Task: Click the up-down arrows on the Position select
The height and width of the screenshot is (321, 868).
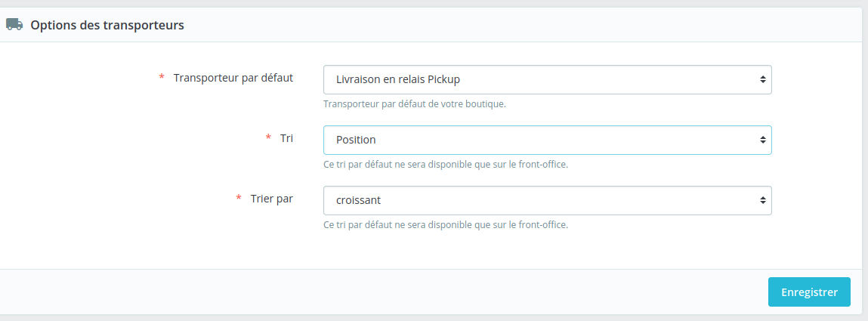Action: pyautogui.click(x=762, y=140)
